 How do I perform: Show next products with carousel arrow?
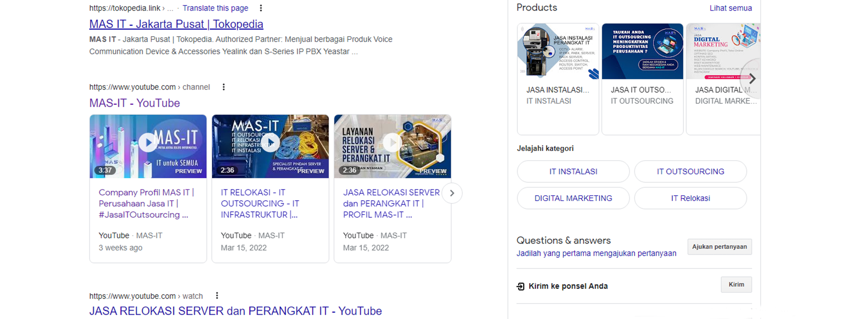752,79
